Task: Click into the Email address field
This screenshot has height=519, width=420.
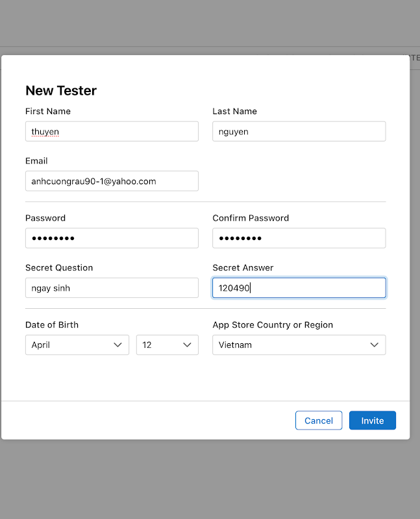Action: pos(112,181)
